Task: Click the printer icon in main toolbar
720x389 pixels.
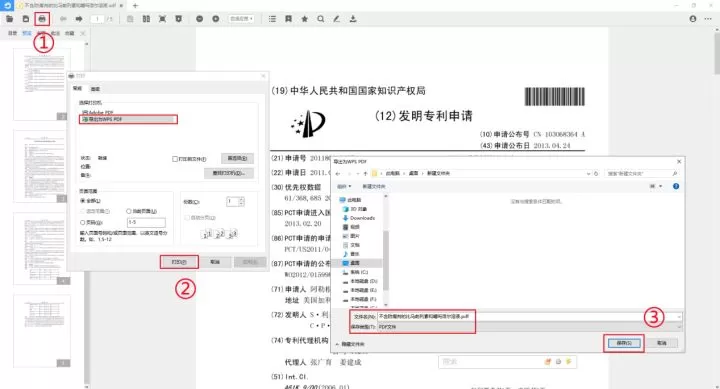Action: 42,19
